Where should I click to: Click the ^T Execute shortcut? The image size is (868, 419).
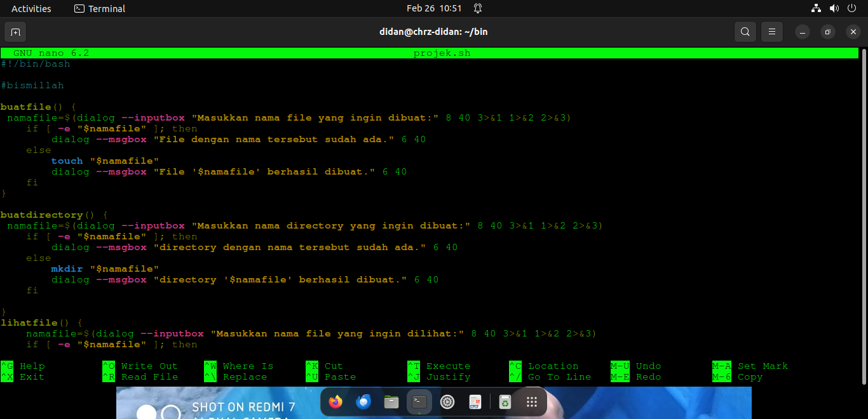439,366
